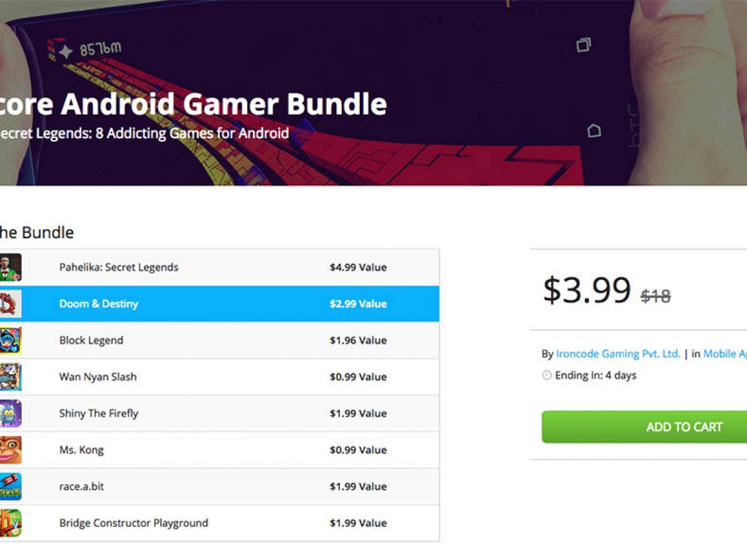Select the Pahelika: Secret Legends row title
The image size is (747, 560).
118,268
